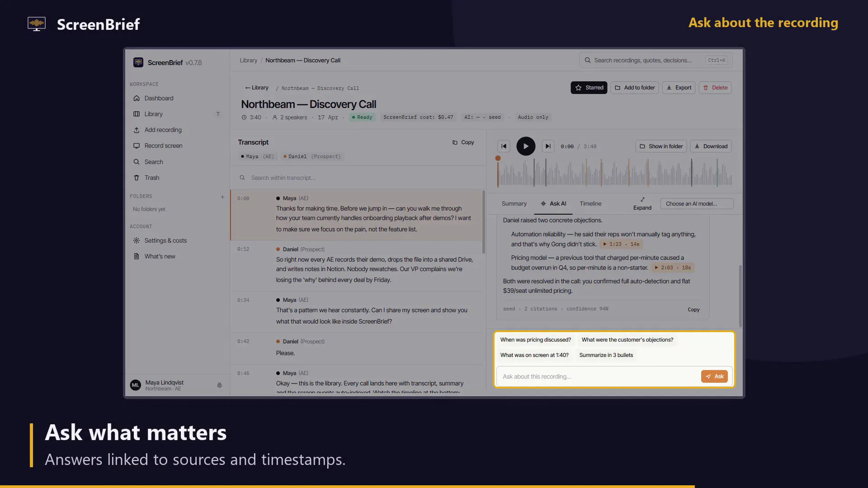Click the ScreenBrief app logo

[138, 62]
